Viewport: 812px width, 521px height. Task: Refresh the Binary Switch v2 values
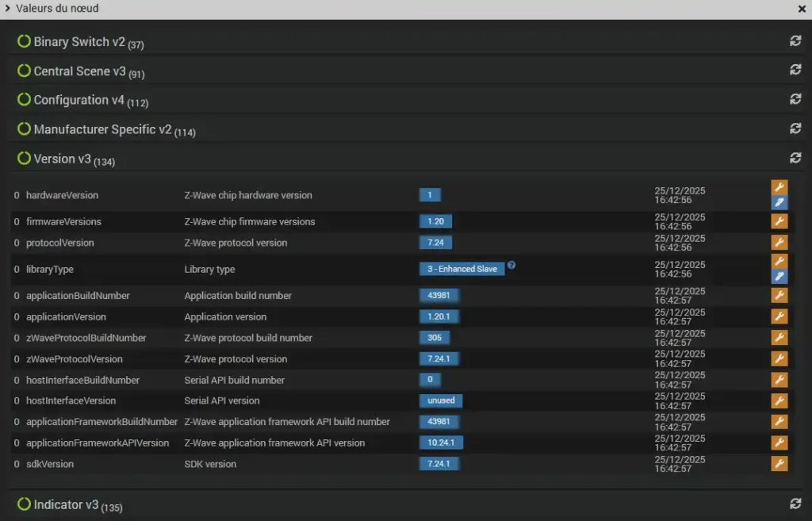point(795,41)
